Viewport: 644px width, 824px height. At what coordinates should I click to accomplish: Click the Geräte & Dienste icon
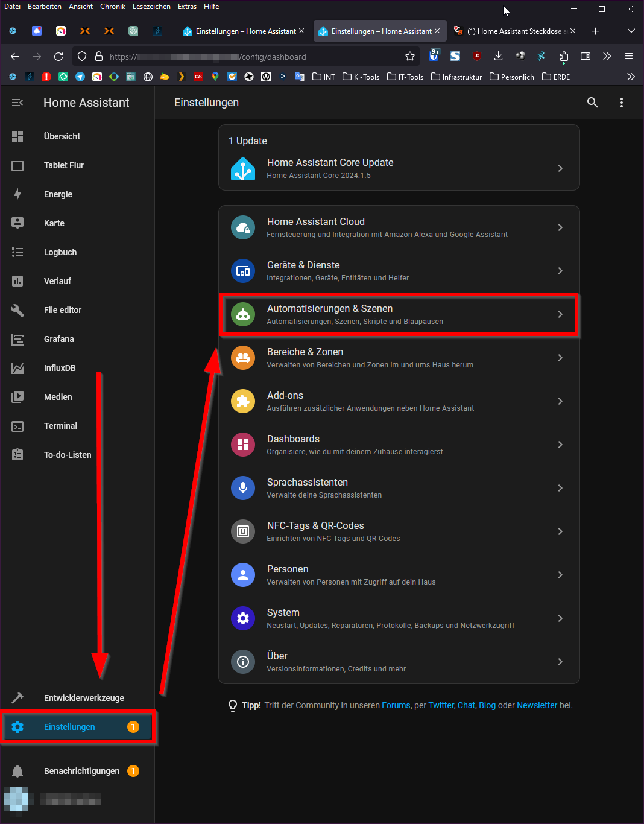[243, 271]
